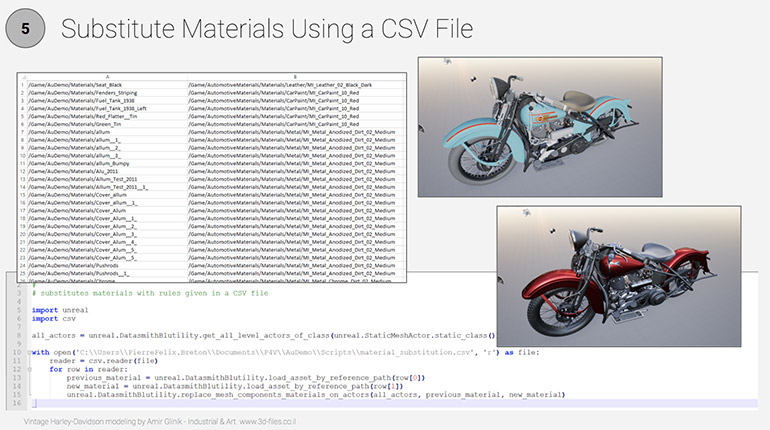
Task: Select column A header in spreadsheet
Action: [106, 76]
